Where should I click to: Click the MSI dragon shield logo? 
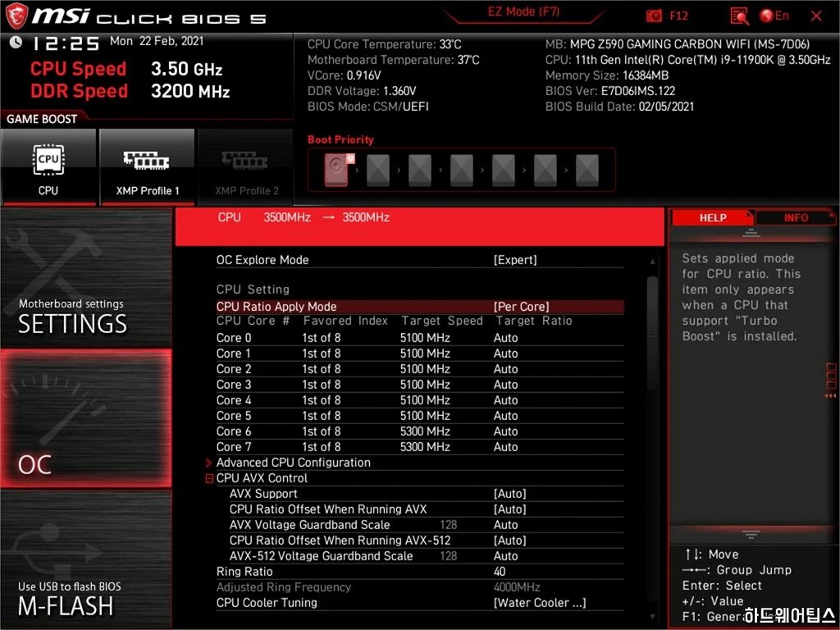pos(16,16)
